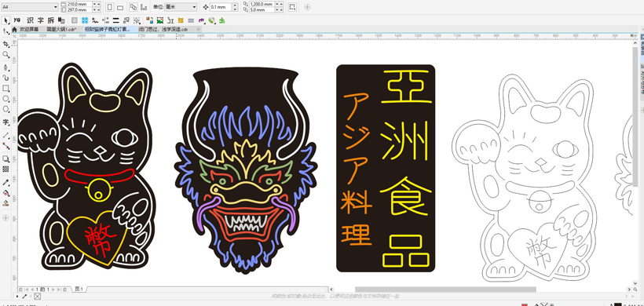
Task: Set page to portrait orientation
Action: pos(110,7)
